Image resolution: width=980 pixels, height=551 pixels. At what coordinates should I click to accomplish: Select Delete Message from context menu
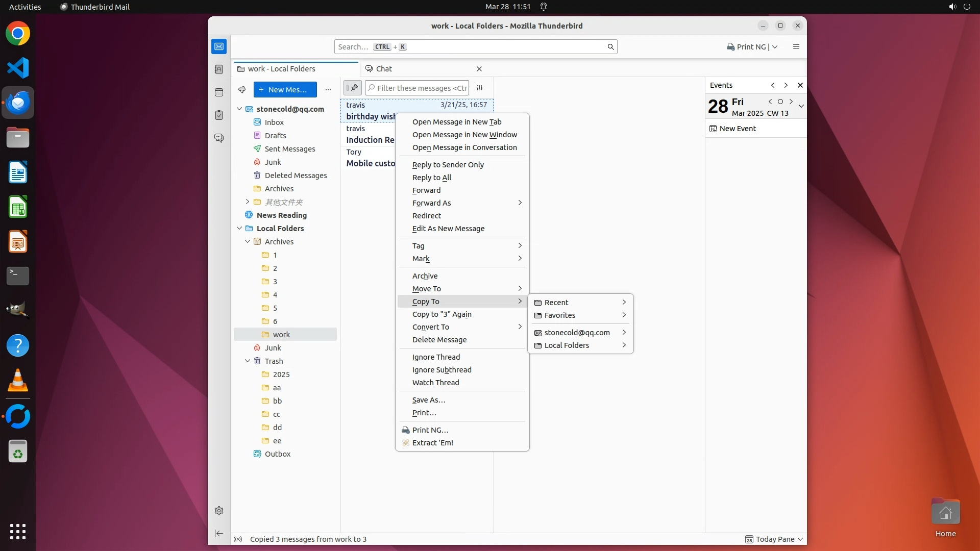(x=439, y=340)
